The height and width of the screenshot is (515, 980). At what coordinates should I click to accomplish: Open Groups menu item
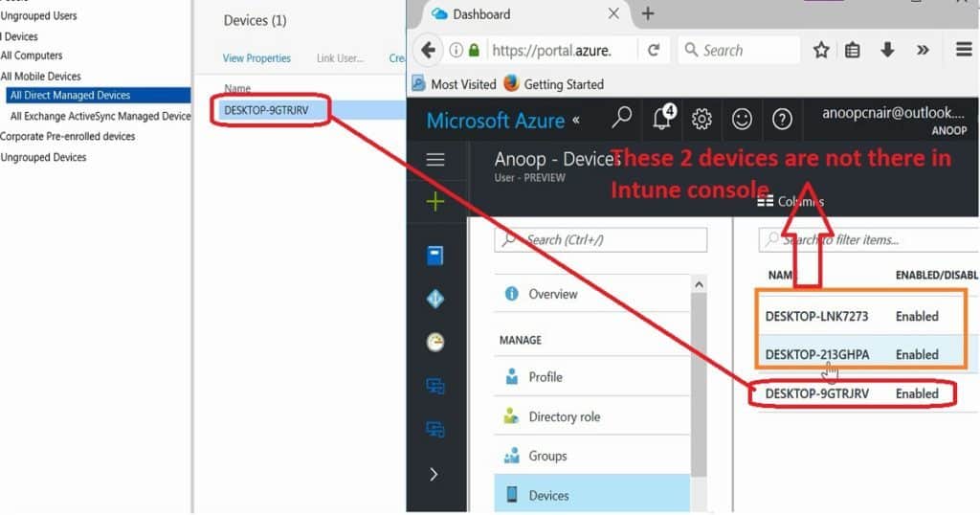[591, 456]
